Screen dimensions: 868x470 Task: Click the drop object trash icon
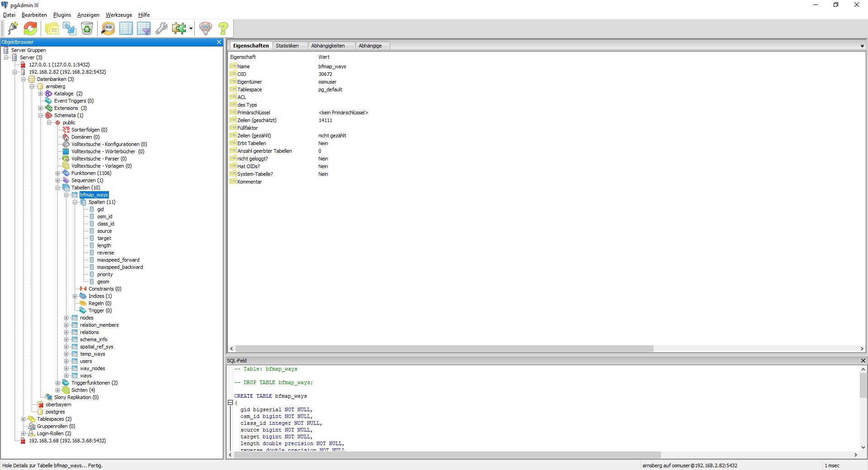click(87, 28)
